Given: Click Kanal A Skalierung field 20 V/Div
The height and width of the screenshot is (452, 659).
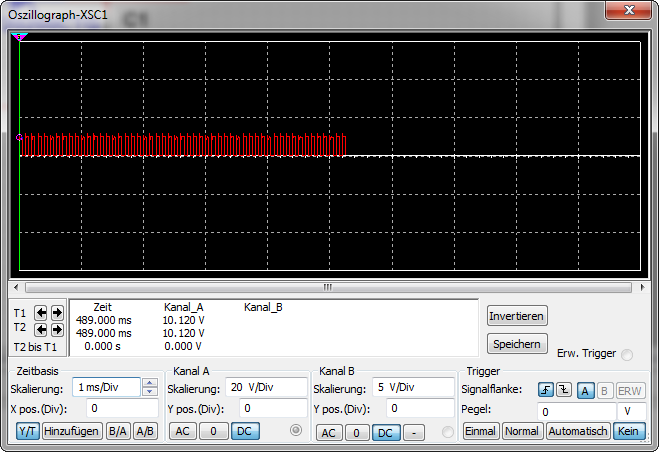Looking at the screenshot, I should pyautogui.click(x=266, y=387).
